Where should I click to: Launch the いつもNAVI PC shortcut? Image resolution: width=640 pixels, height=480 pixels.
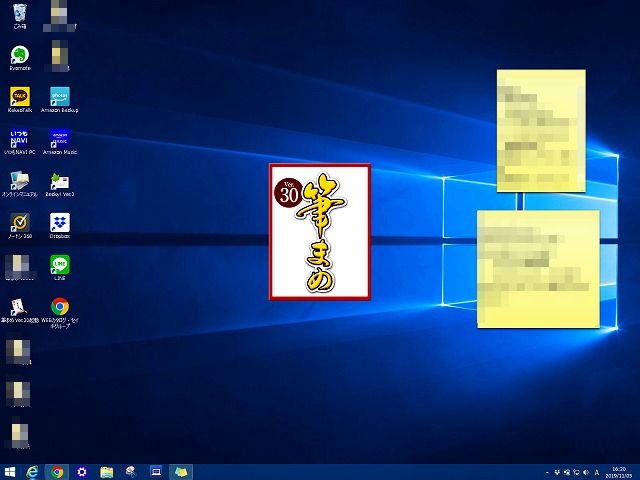(x=20, y=142)
